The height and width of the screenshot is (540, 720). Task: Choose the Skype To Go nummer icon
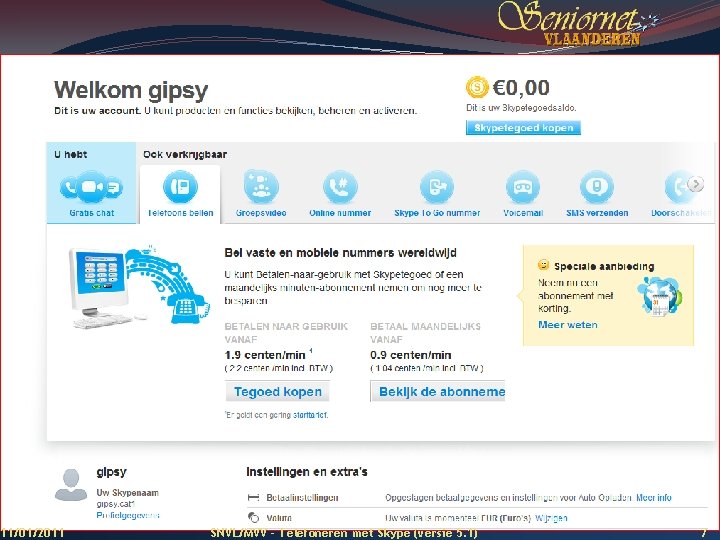(437, 186)
